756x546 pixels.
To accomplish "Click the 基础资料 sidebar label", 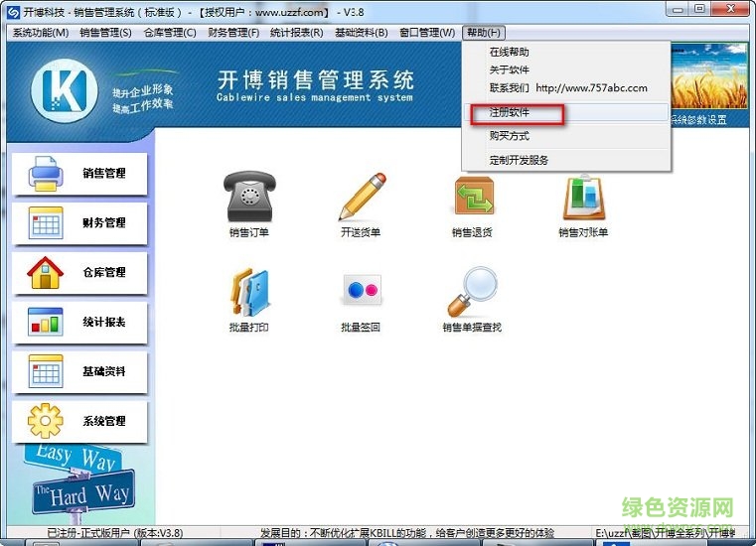I will (x=104, y=371).
